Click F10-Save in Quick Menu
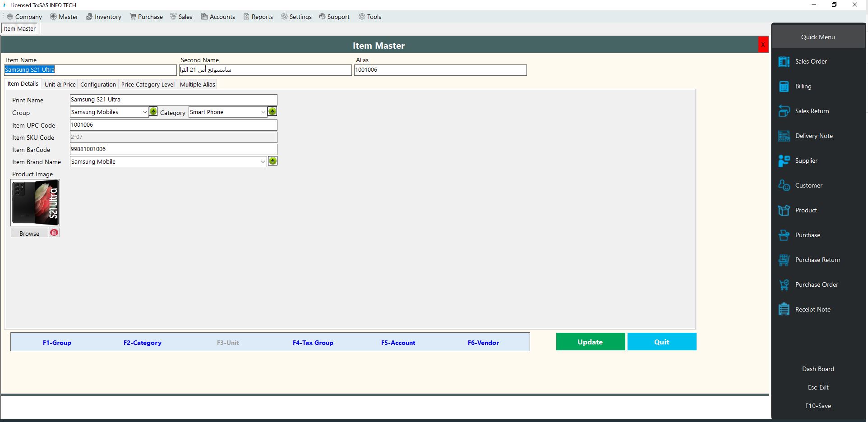868x422 pixels. [x=818, y=406]
